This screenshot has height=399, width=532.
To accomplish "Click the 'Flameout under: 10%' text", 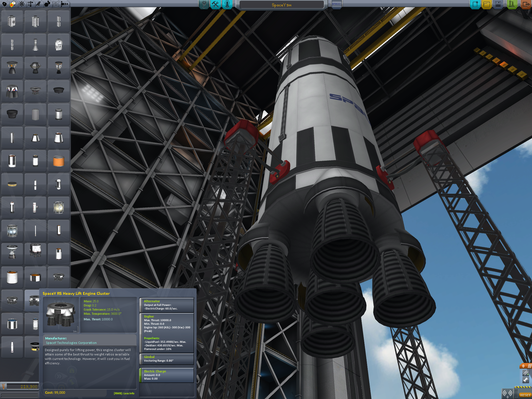I will click(x=158, y=349).
